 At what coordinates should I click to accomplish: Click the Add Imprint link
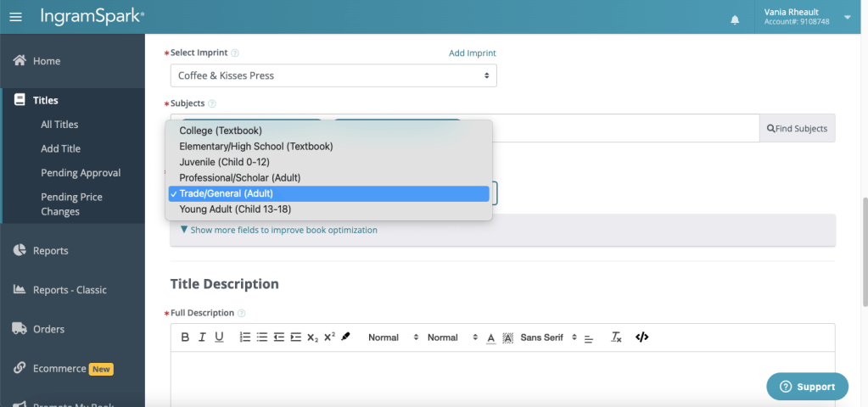(x=472, y=53)
